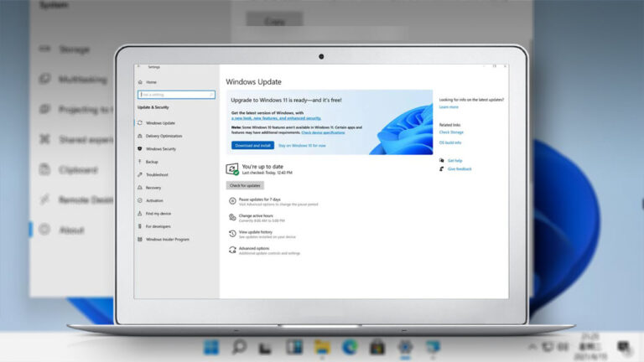Click the Download and install button
This screenshot has height=362, width=644.
[x=252, y=145]
